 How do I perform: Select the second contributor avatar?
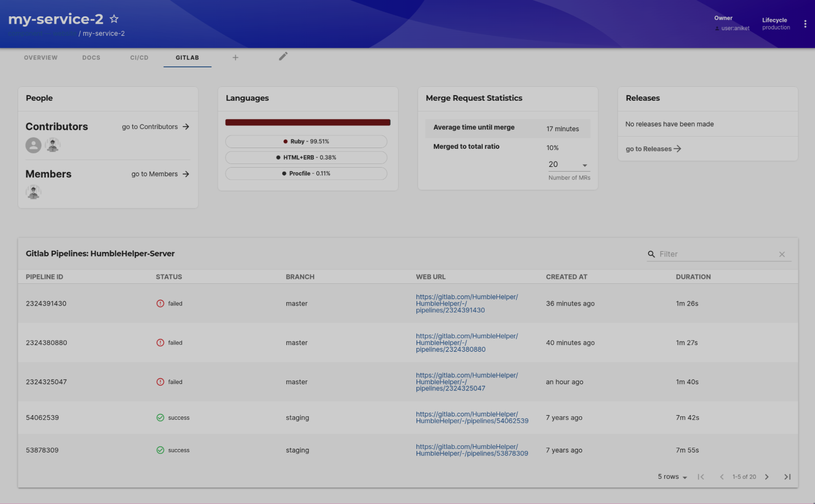(x=53, y=144)
